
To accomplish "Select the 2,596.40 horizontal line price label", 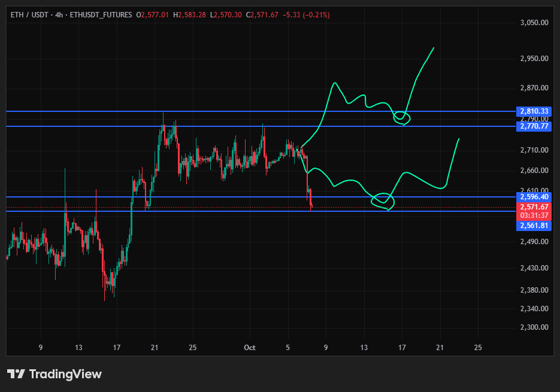I will [x=534, y=197].
